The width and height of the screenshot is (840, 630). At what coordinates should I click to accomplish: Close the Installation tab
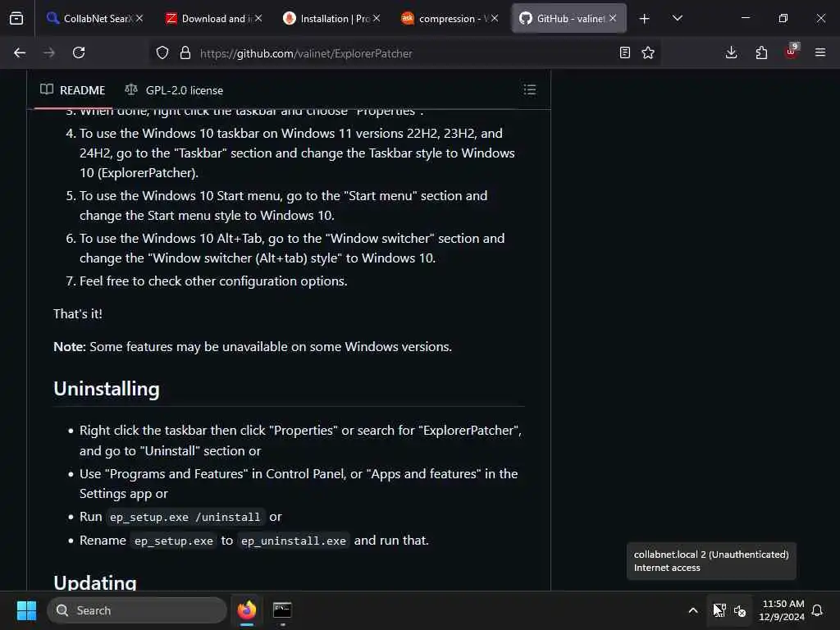[377, 19]
